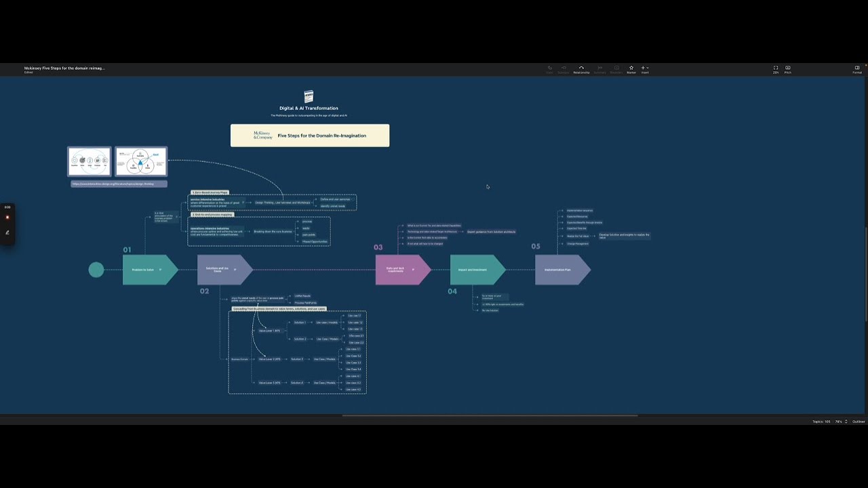Select the teal start circle node
The height and width of the screenshot is (488, 868).
[x=96, y=270]
